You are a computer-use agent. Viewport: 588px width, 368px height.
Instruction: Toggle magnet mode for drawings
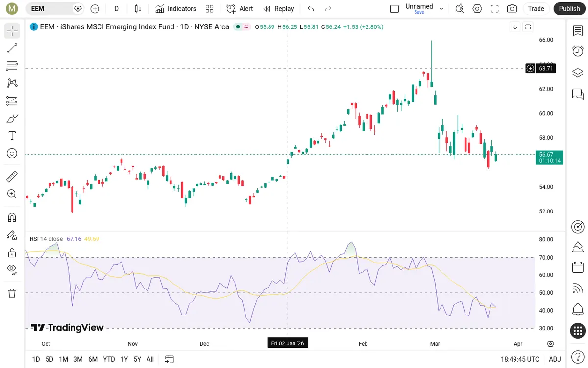[12, 217]
